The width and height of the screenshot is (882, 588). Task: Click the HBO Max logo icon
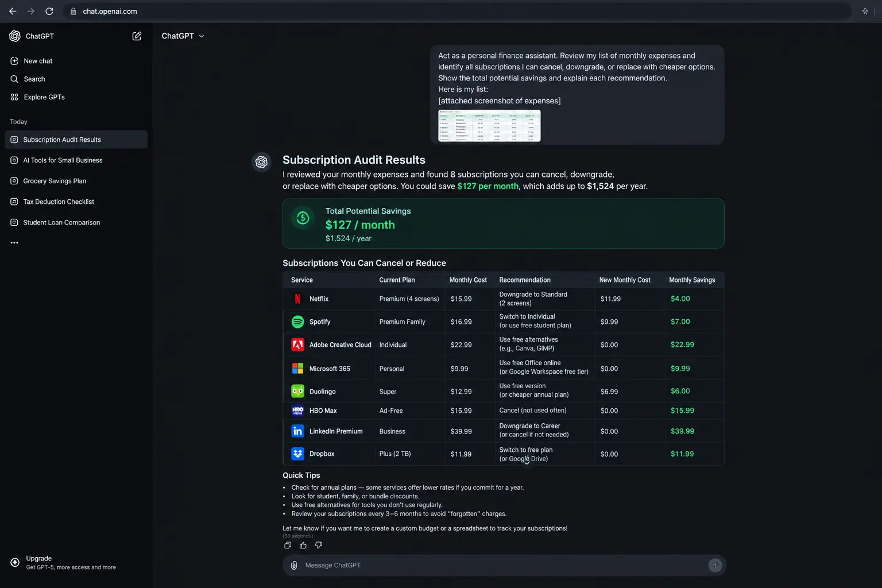coord(297,411)
